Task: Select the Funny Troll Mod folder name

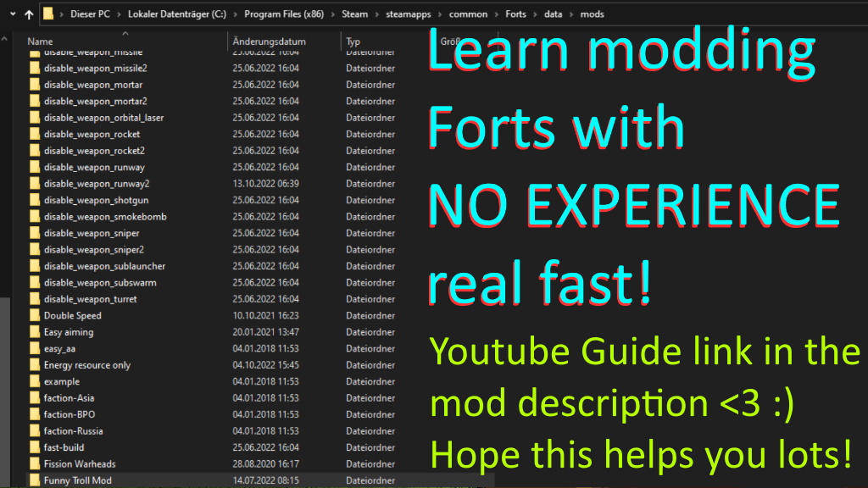Action: [x=77, y=481]
